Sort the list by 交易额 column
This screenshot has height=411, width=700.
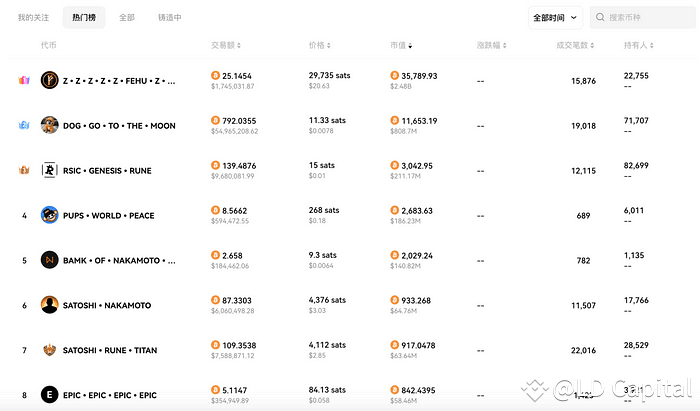(x=226, y=46)
